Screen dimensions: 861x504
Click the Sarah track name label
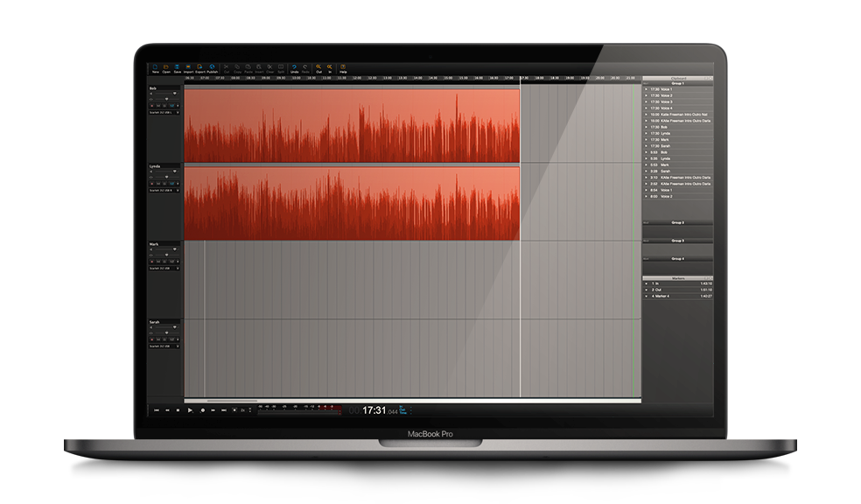154,322
